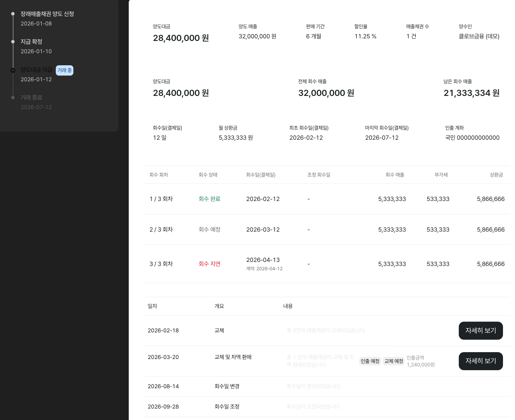The image size is (515, 420).
Task: Select the 지급 확정 timeline step
Action: [31, 42]
